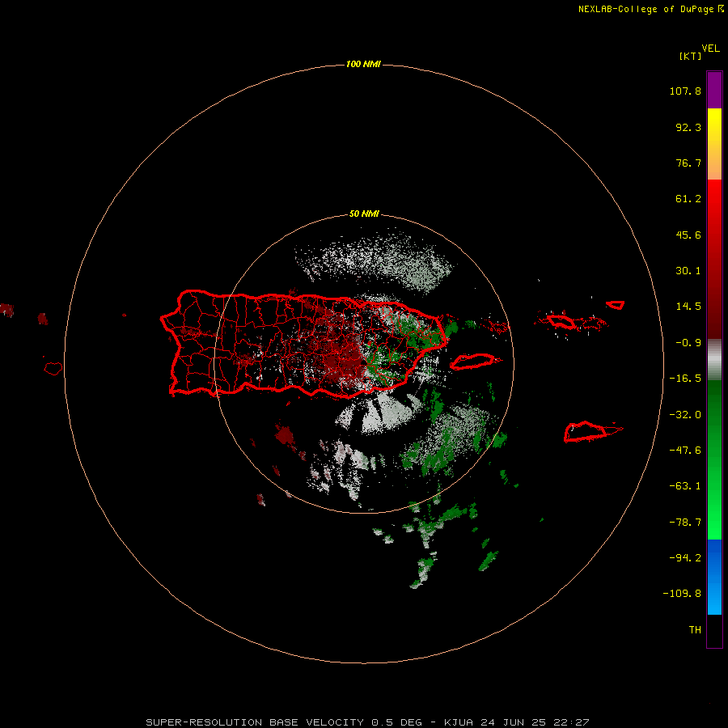Select the -16.5 scale value
Image resolution: width=728 pixels, height=728 pixels.
(685, 379)
